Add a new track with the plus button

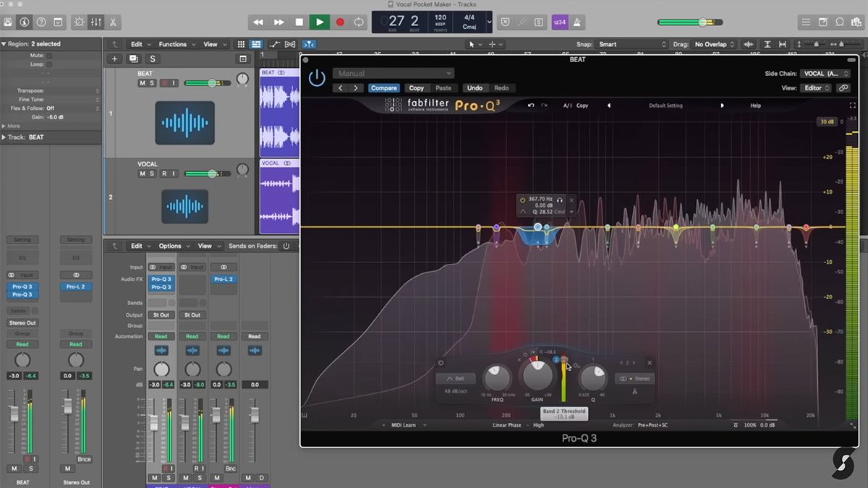[114, 59]
